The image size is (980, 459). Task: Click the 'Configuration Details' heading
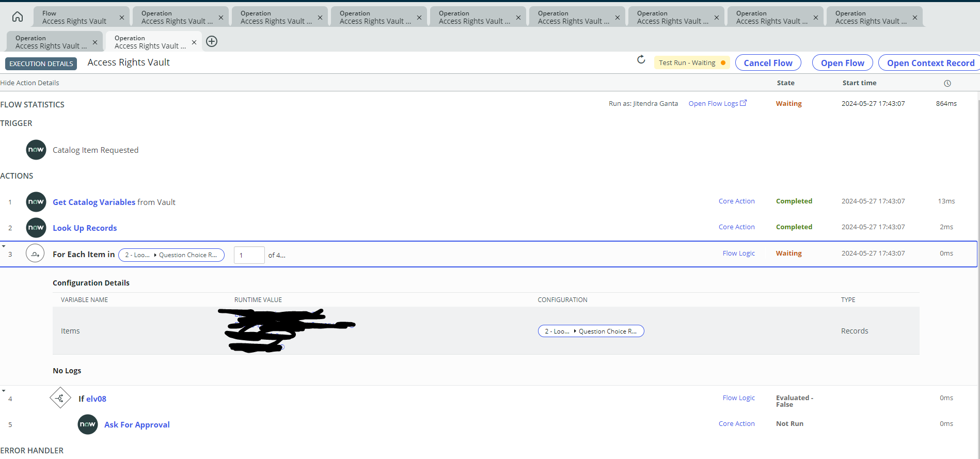(x=91, y=283)
